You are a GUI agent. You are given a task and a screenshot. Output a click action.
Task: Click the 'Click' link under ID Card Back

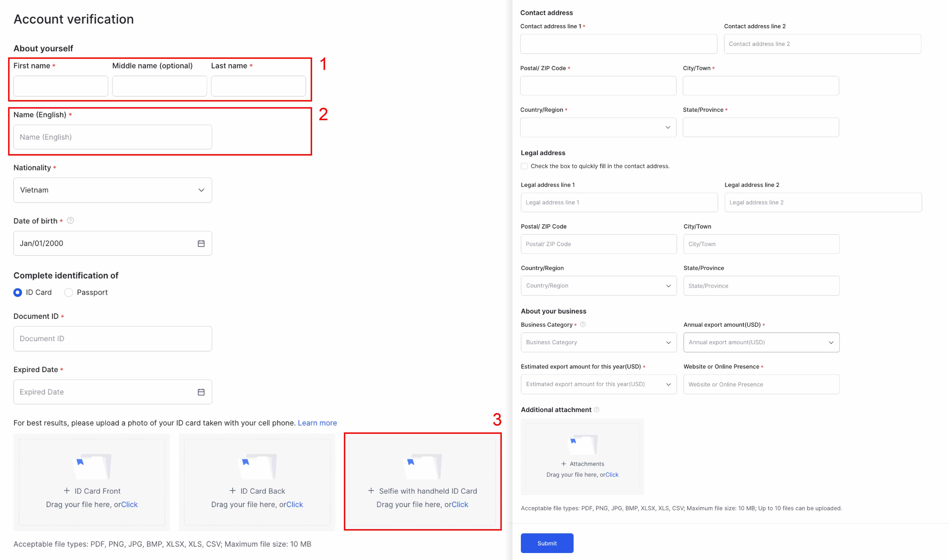click(295, 505)
